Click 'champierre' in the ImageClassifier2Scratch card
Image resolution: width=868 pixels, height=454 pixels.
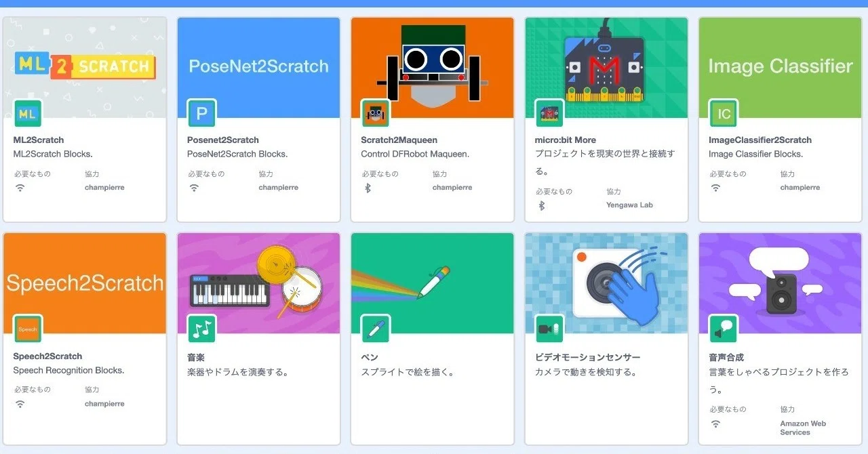(x=800, y=188)
